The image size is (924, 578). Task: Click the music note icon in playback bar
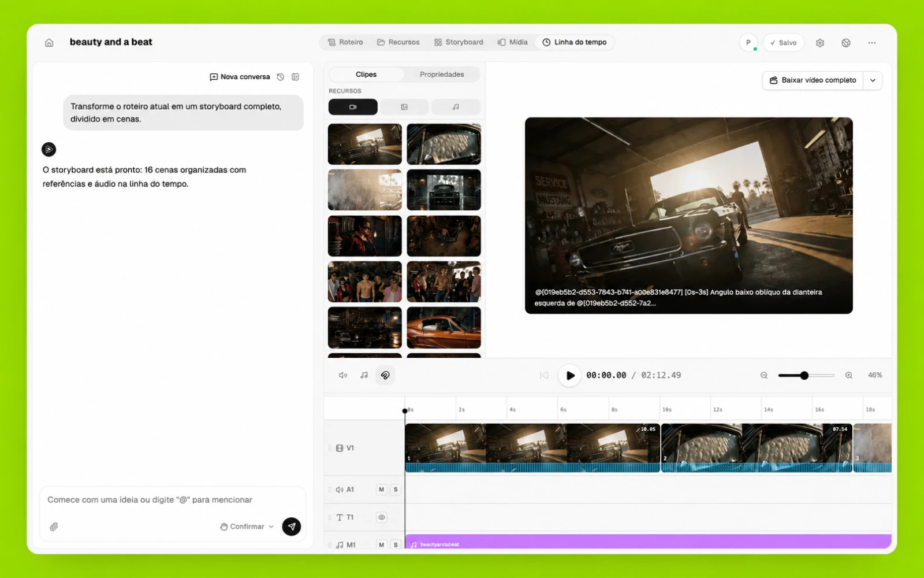[364, 375]
